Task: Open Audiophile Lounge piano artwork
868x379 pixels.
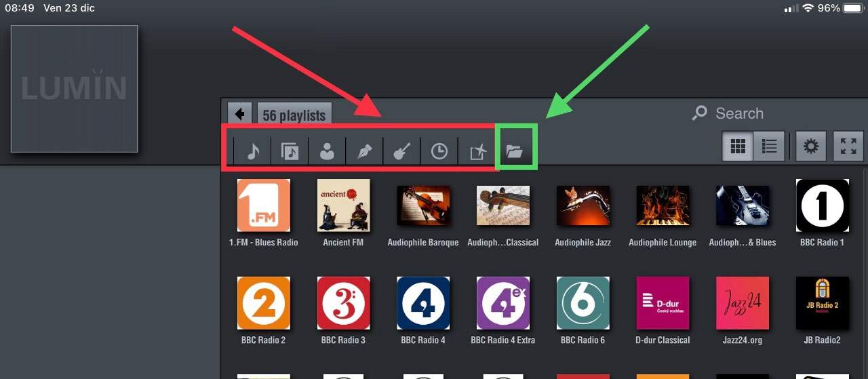Action: (663, 205)
